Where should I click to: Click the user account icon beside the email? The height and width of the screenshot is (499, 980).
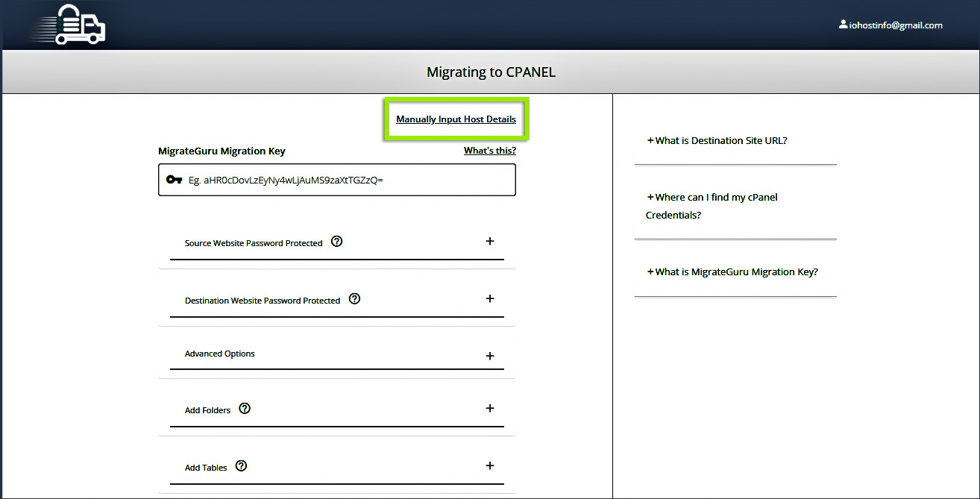pos(843,24)
